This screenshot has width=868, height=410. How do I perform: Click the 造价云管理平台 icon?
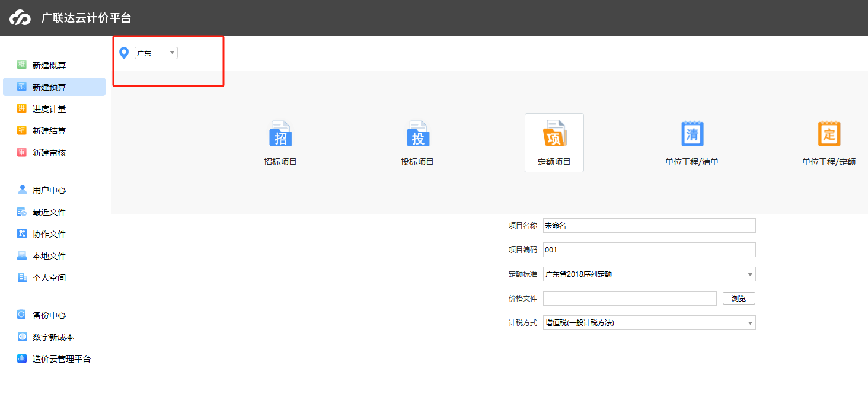pos(22,358)
